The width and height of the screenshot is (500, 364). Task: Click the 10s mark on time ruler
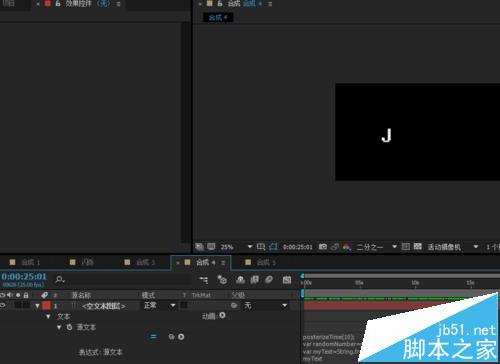click(415, 283)
